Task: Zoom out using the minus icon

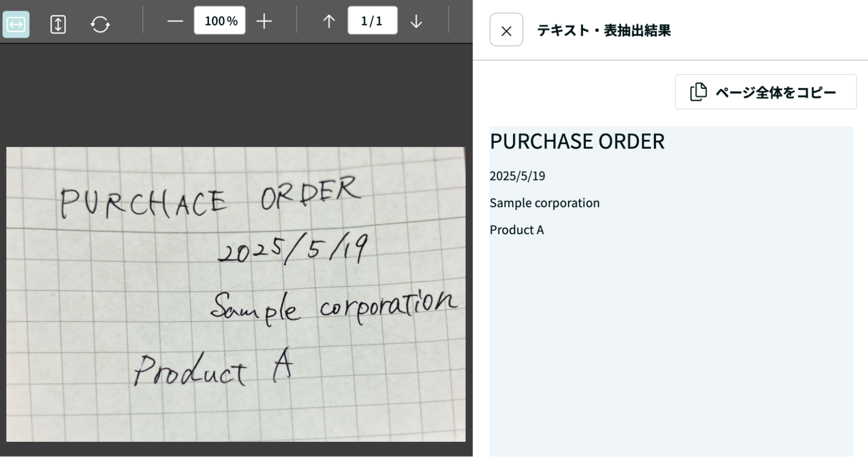Action: click(x=175, y=20)
